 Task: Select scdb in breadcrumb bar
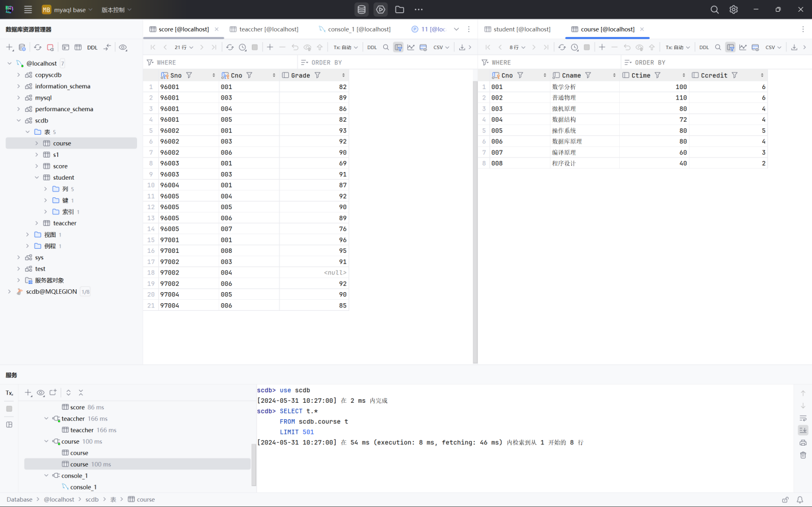[x=92, y=499]
